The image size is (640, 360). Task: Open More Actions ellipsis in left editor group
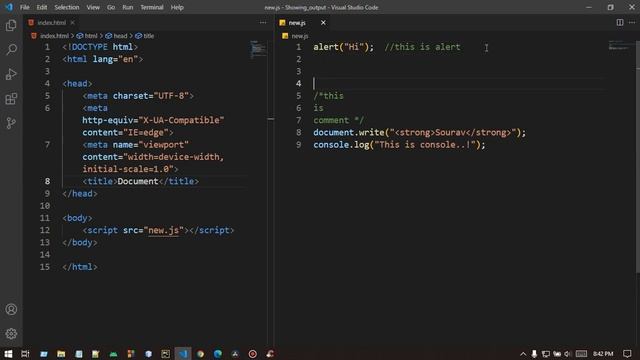[x=263, y=22]
